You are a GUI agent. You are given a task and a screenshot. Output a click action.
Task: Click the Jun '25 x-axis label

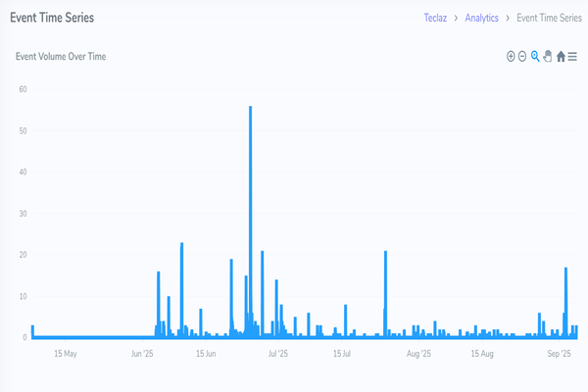pos(142,354)
